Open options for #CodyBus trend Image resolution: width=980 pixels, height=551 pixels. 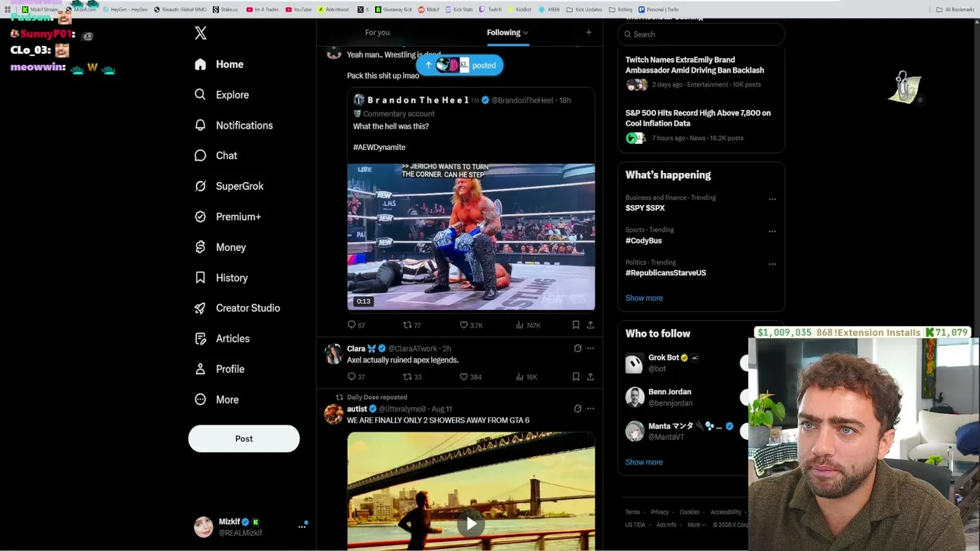(772, 231)
